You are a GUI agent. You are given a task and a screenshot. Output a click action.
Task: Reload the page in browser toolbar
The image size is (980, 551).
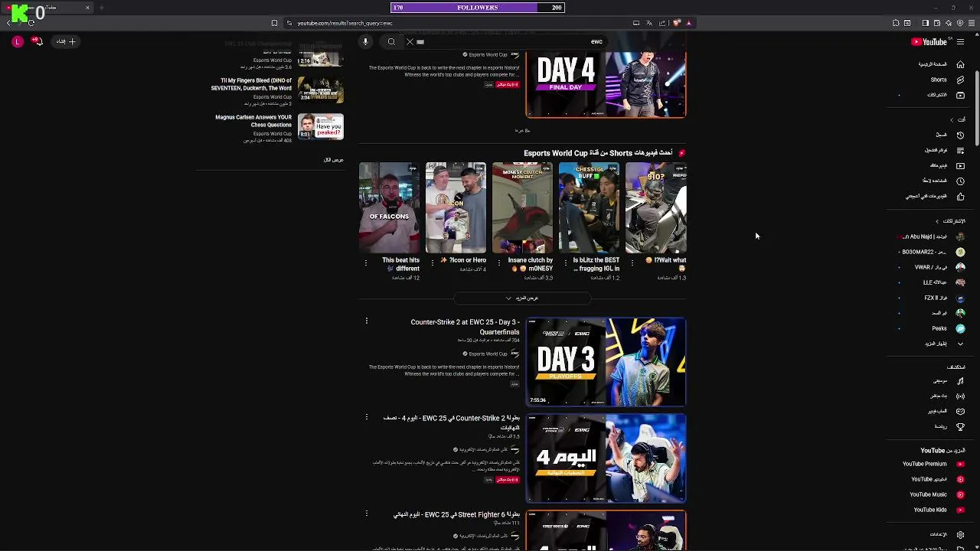click(x=31, y=23)
